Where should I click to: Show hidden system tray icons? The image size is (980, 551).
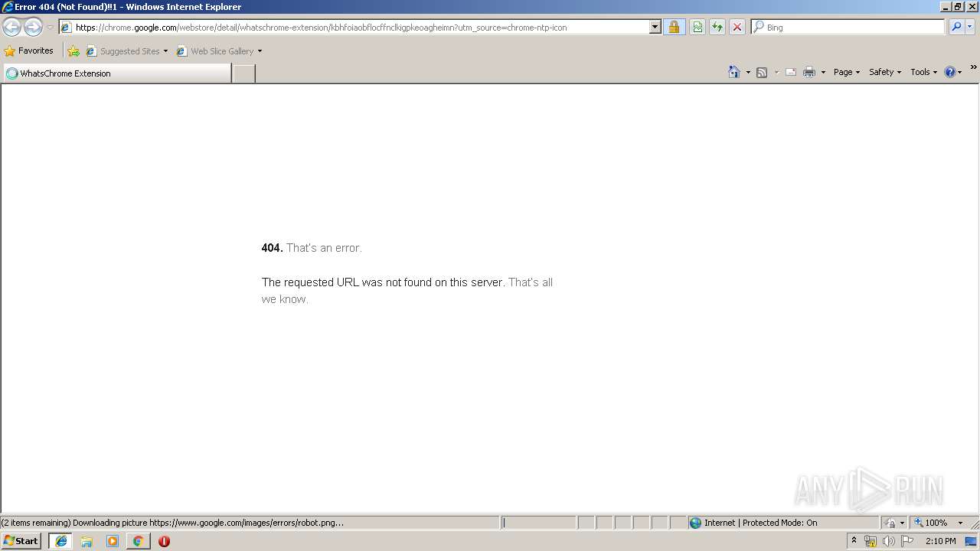(854, 540)
